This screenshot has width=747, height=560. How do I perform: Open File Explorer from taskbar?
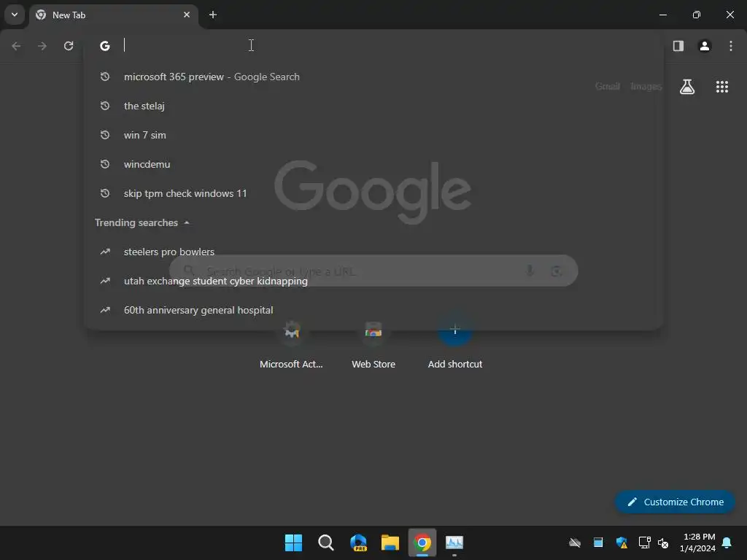[x=390, y=542]
